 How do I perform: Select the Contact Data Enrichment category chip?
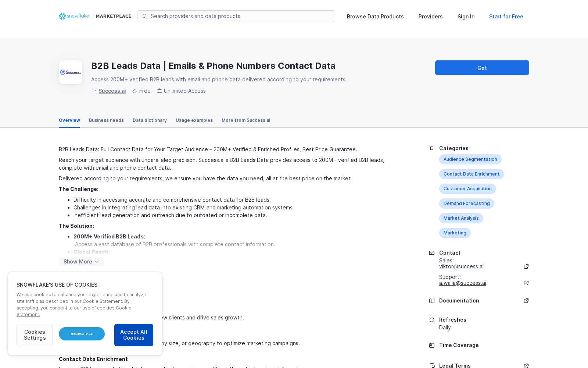click(472, 174)
